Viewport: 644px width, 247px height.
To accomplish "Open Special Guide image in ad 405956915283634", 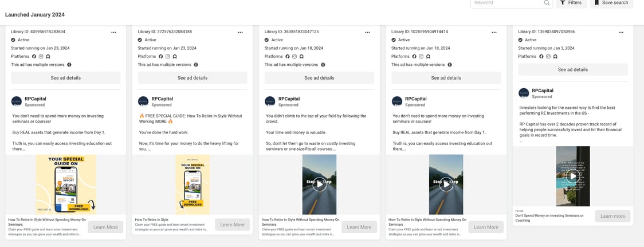I will 65,184.
